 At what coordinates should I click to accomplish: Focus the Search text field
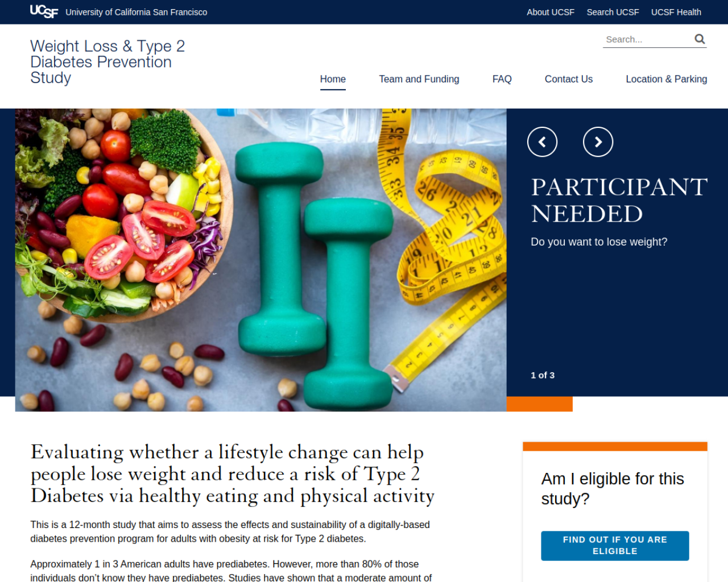[647, 39]
